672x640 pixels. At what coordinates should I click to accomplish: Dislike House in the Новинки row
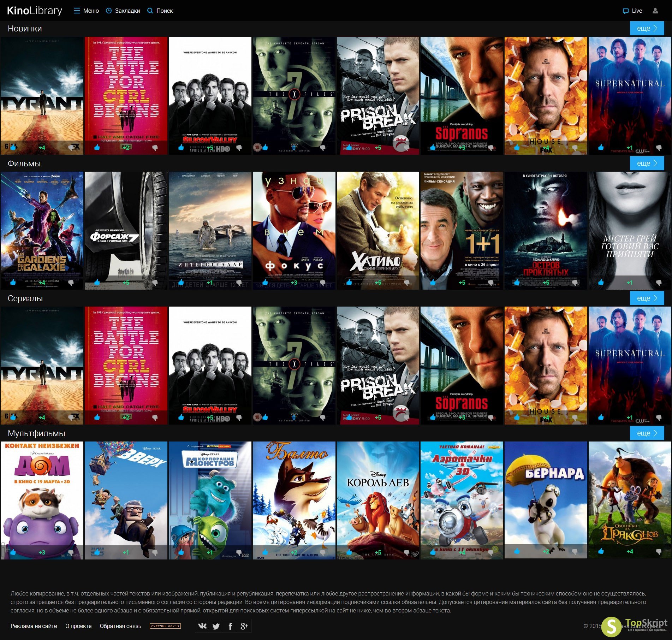click(x=575, y=148)
